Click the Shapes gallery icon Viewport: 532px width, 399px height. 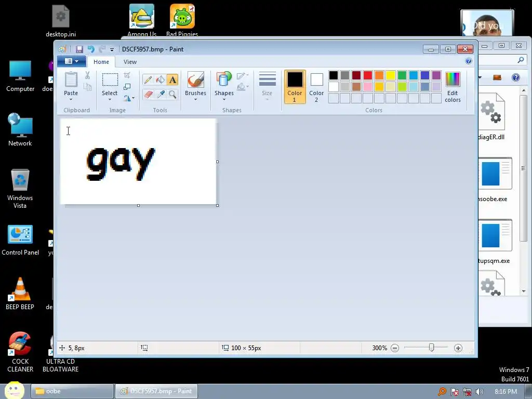tap(224, 79)
